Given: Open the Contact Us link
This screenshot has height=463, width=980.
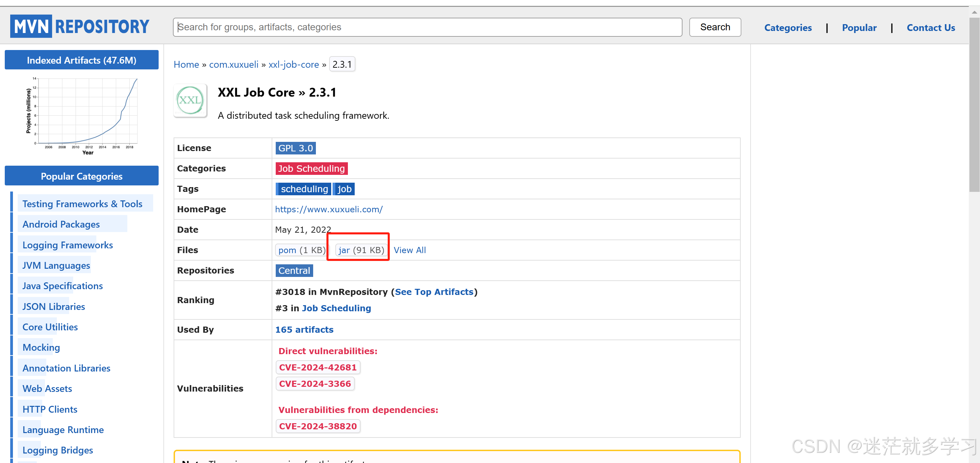Looking at the screenshot, I should pyautogui.click(x=930, y=28).
